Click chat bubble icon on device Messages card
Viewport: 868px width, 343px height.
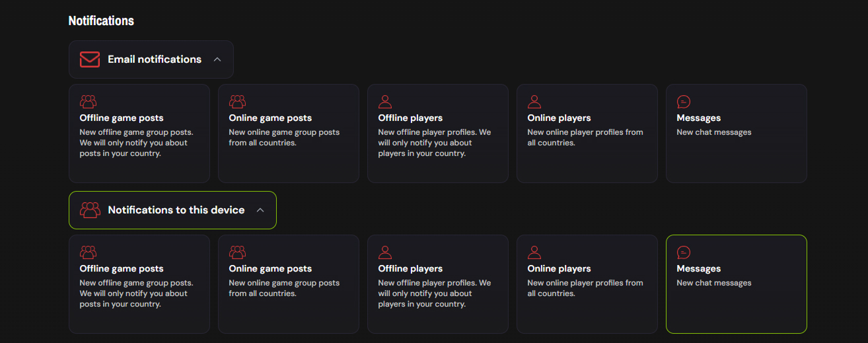[x=684, y=252]
